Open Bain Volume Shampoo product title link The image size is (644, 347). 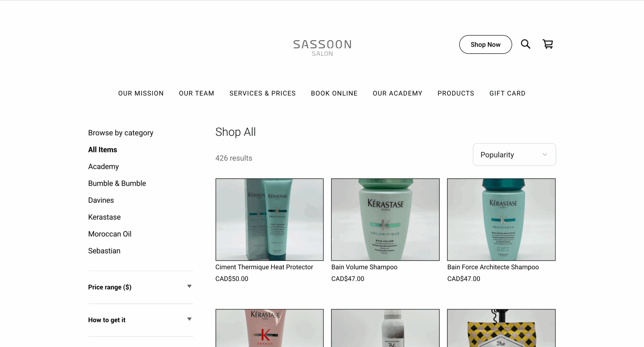point(364,267)
